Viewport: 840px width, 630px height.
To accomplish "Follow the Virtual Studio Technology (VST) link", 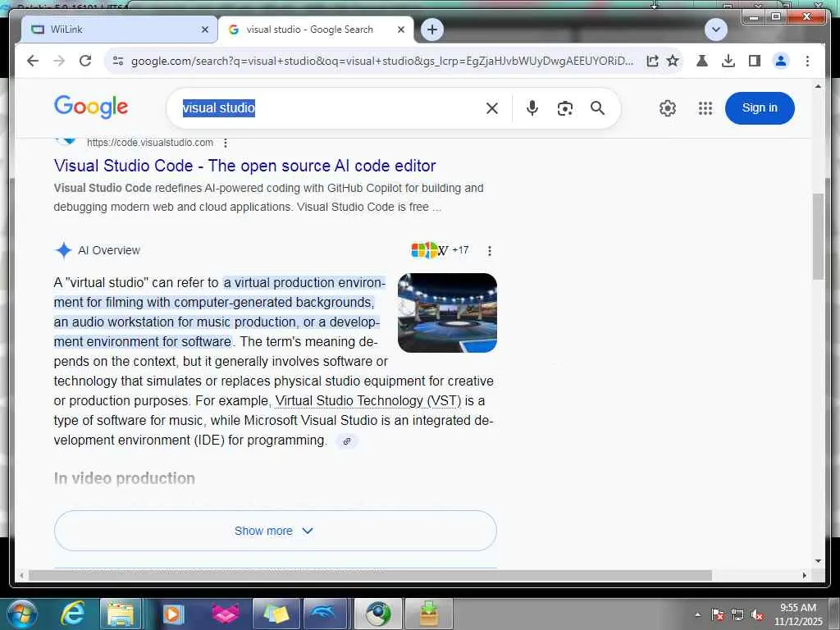I will pos(368,400).
